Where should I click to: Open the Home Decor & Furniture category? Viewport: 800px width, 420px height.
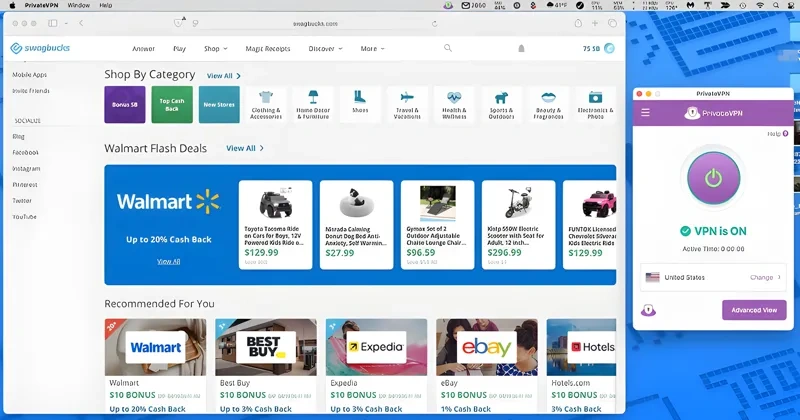(313, 105)
